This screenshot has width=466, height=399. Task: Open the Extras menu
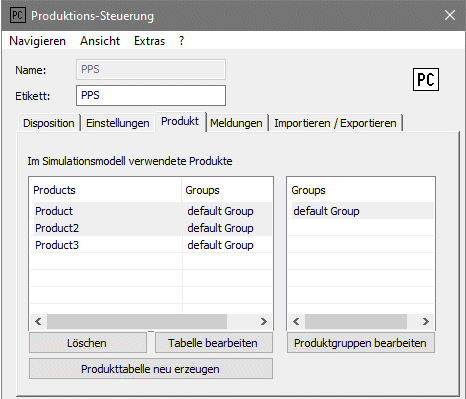149,41
